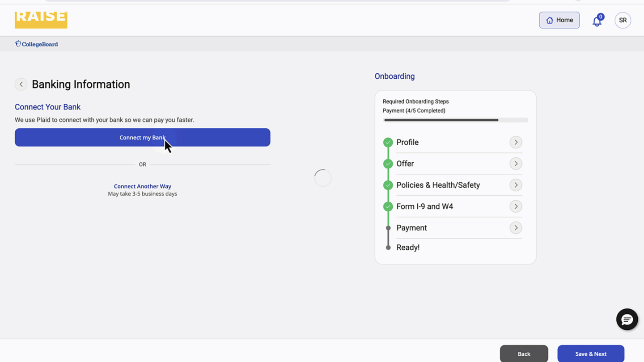Image resolution: width=644 pixels, height=362 pixels.
Task: Go back using Banking Information arrow
Action: [21, 84]
